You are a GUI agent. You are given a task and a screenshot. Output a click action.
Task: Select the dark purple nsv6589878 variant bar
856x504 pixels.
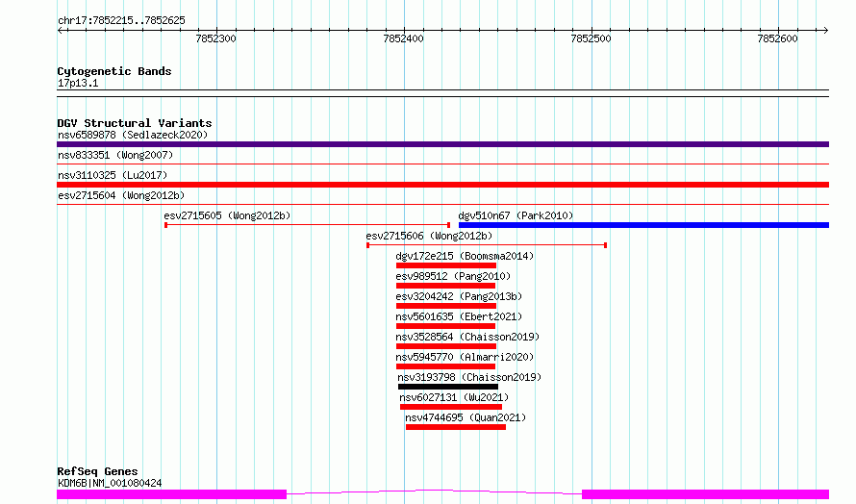point(442,144)
